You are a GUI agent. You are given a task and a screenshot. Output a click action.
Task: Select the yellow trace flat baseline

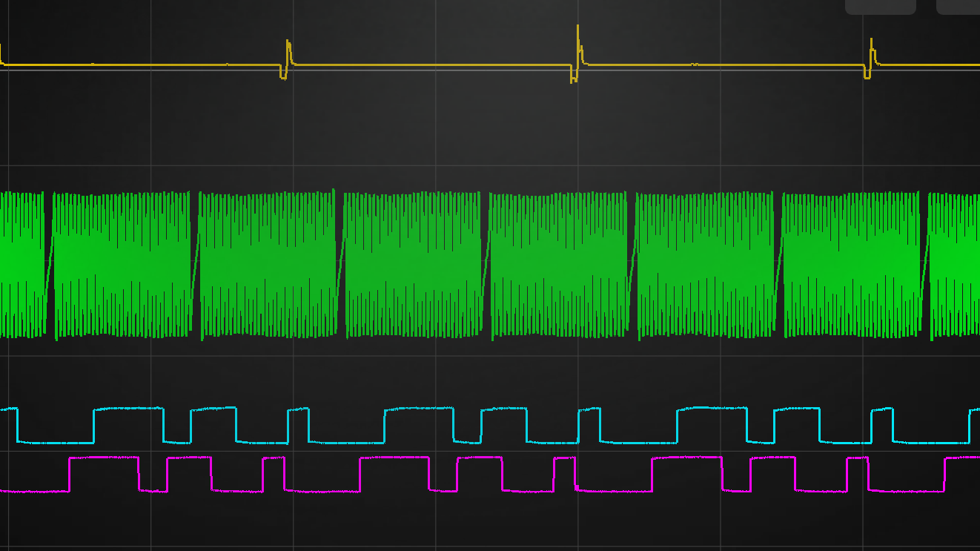pos(430,65)
